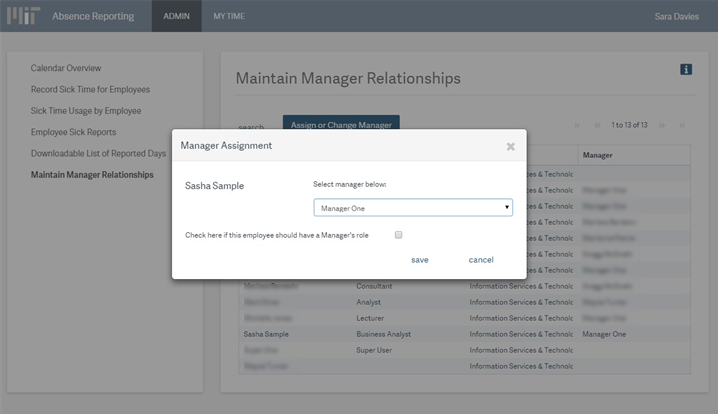Open Sick Time Usage by Employee
Image resolution: width=718 pixels, height=414 pixels.
86,110
